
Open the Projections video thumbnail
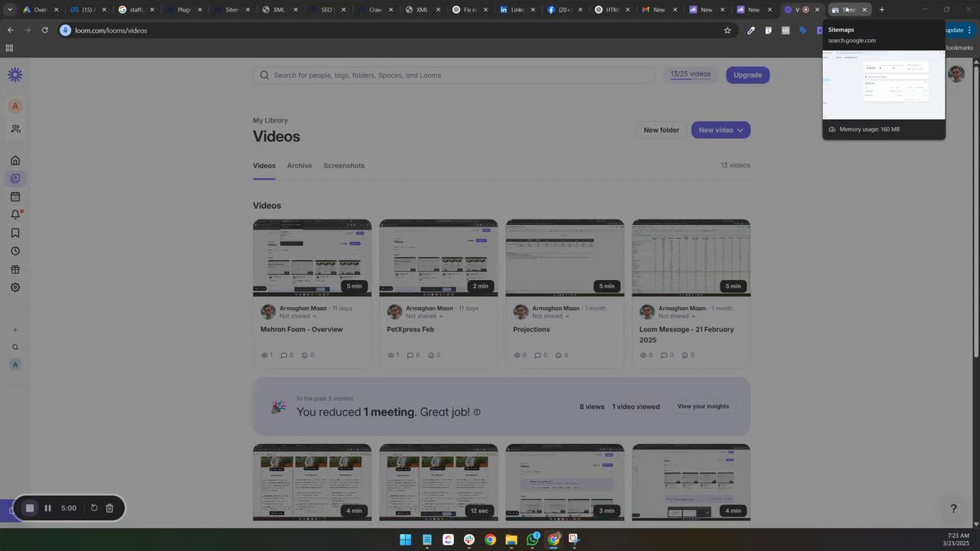[565, 258]
